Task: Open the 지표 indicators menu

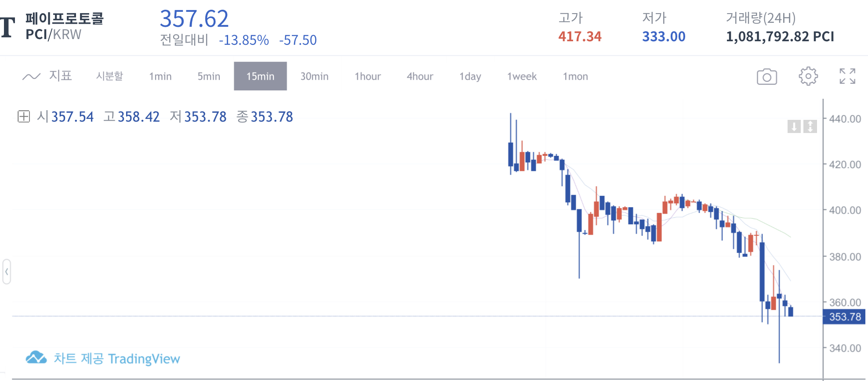Action: point(60,76)
